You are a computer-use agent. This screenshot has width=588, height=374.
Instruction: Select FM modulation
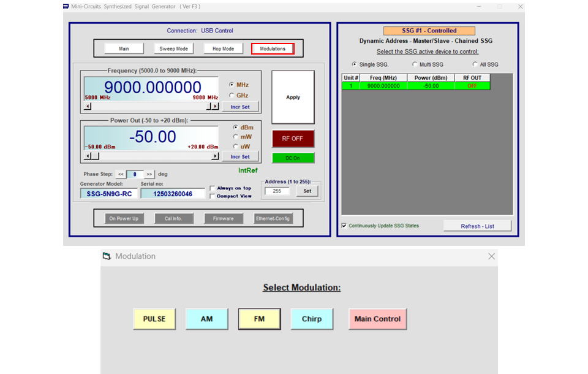pos(259,319)
